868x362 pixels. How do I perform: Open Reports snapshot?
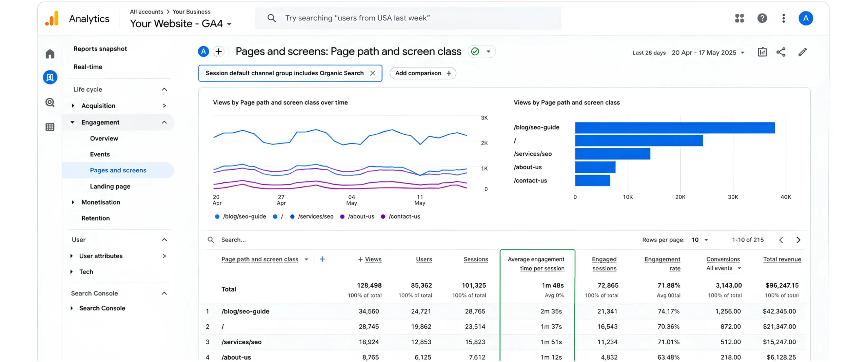(100, 49)
